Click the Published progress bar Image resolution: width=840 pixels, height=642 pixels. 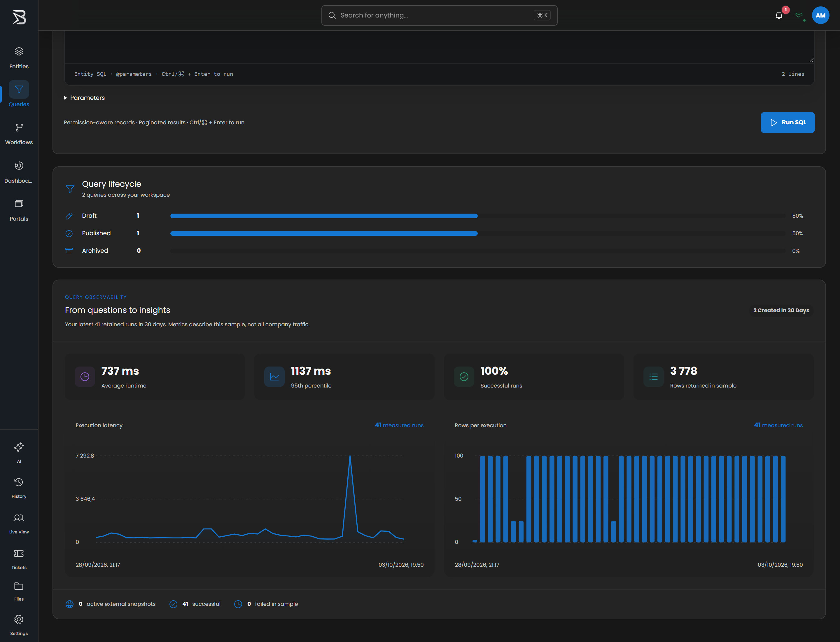[478, 233]
